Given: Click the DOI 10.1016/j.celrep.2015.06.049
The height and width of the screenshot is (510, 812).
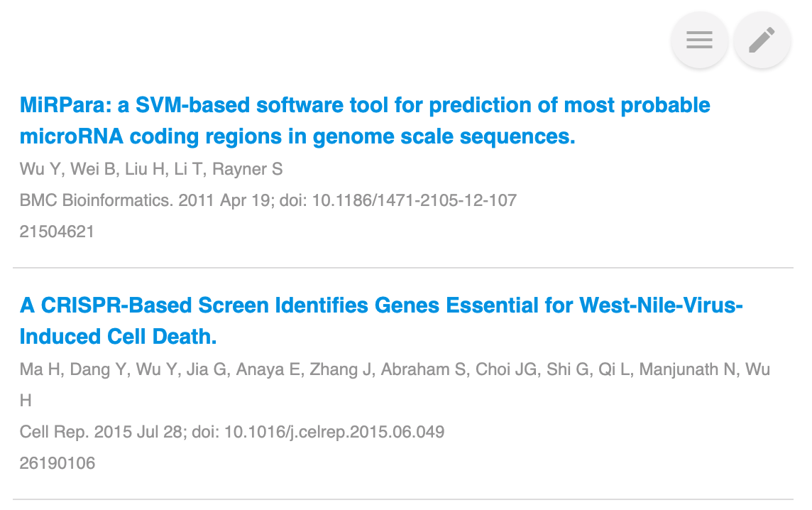Looking at the screenshot, I should pyautogui.click(x=334, y=432).
